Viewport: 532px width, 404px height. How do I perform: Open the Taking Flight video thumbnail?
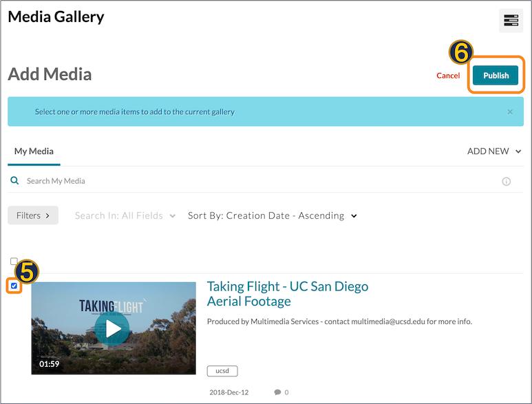pos(114,328)
